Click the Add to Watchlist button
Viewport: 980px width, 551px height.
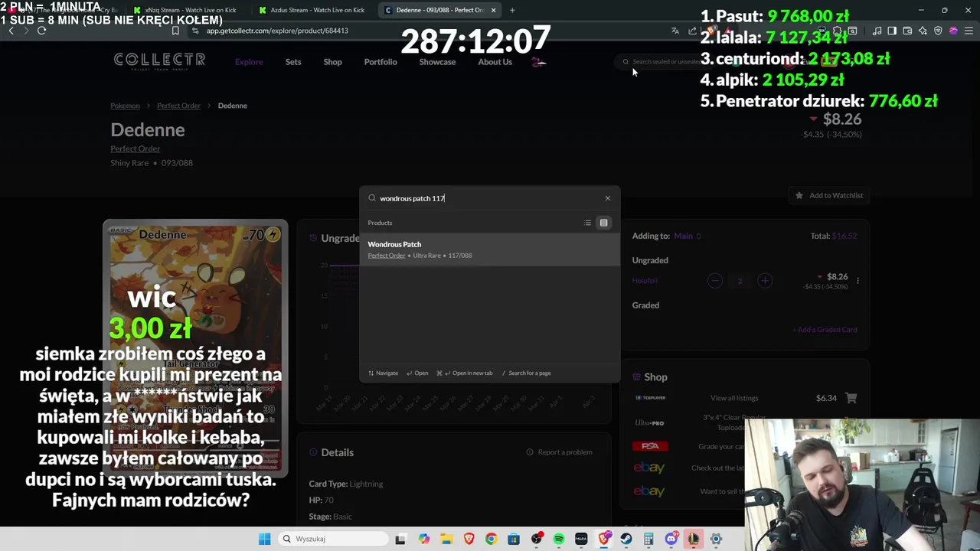point(829,195)
